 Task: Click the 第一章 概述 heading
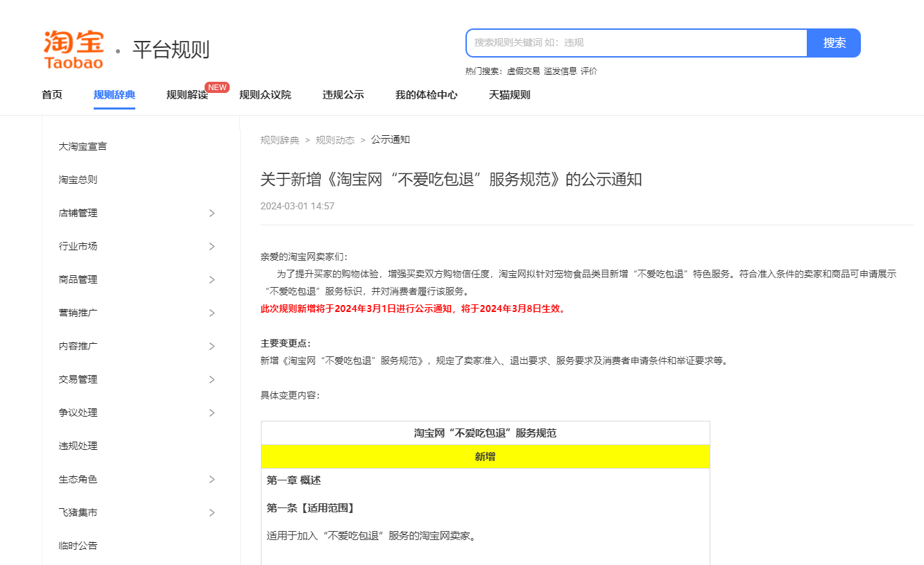[x=293, y=480]
